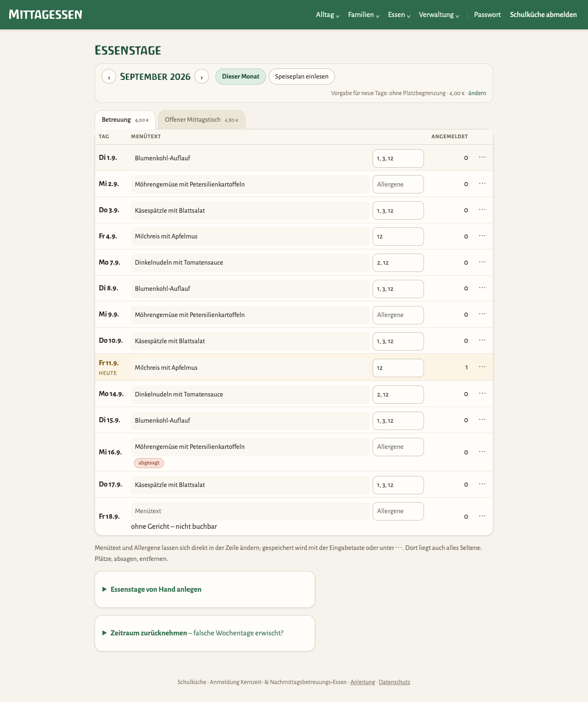Click Dieser Monat button

(241, 76)
